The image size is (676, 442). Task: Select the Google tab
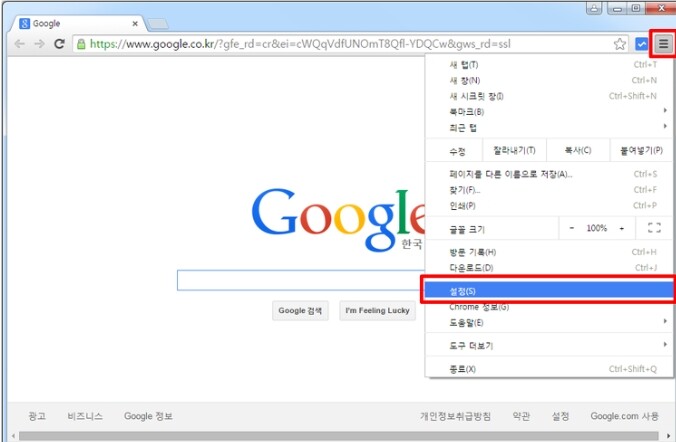click(78, 24)
